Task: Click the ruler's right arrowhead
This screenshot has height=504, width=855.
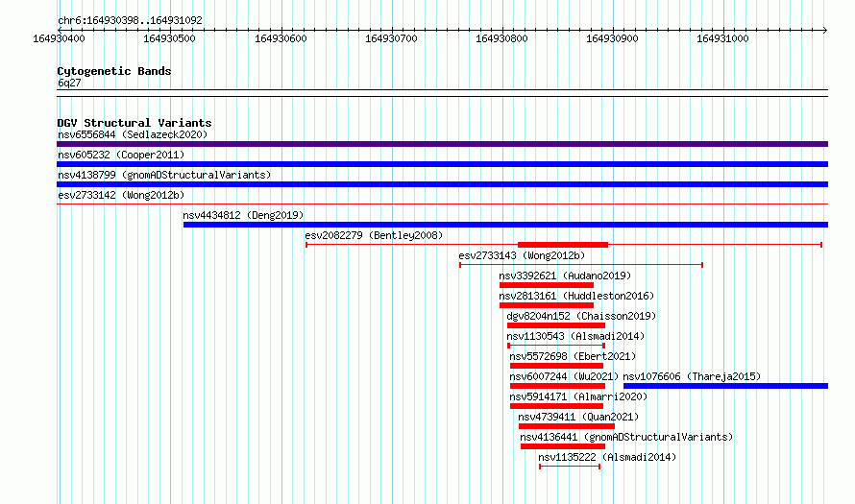Action: click(x=825, y=30)
